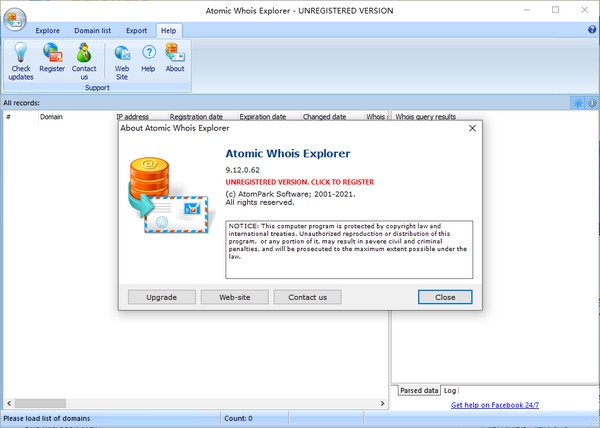
Task: Click the Whois query results header
Action: coord(426,117)
